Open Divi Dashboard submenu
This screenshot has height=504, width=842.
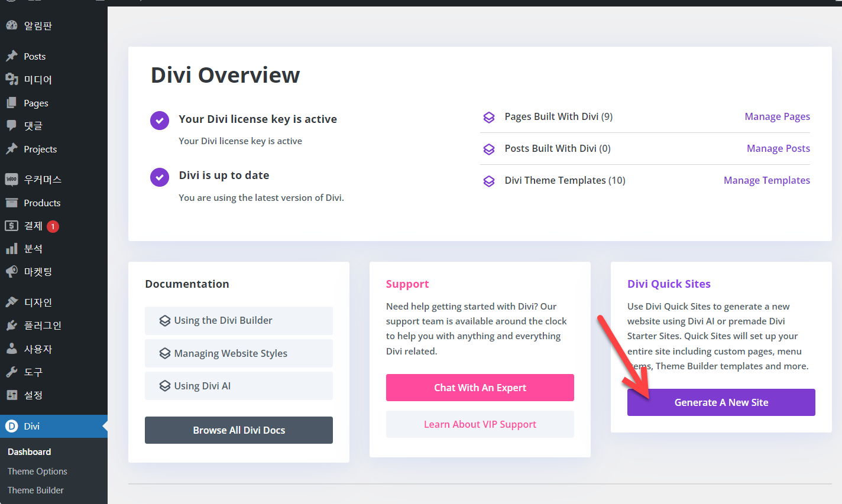pos(30,451)
